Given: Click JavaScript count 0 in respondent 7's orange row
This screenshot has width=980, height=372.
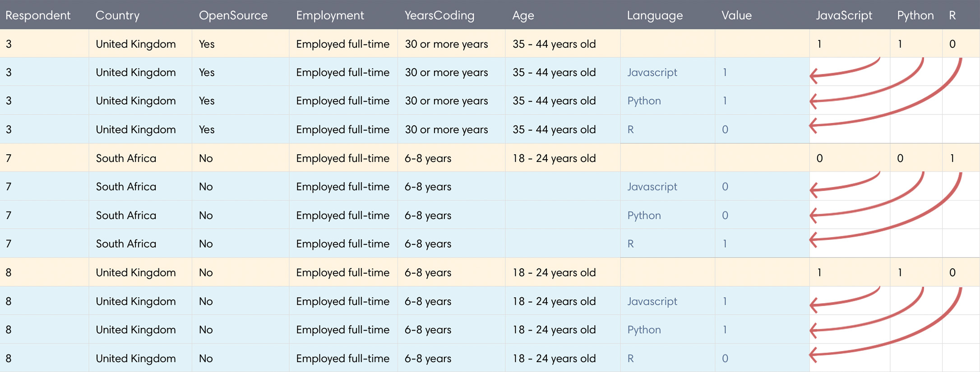Looking at the screenshot, I should (820, 158).
